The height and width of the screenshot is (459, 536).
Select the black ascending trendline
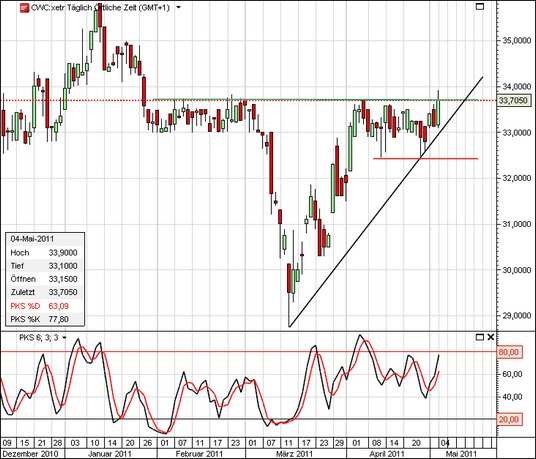pos(386,202)
